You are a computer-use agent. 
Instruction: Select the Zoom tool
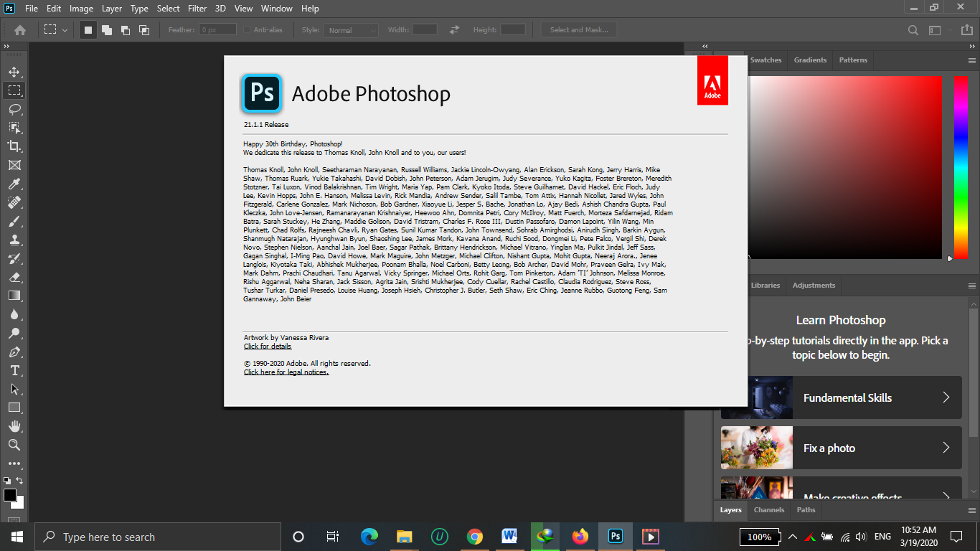(14, 445)
